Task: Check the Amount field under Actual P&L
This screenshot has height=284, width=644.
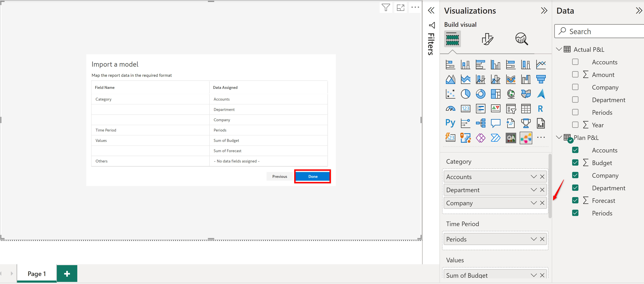Action: point(575,74)
